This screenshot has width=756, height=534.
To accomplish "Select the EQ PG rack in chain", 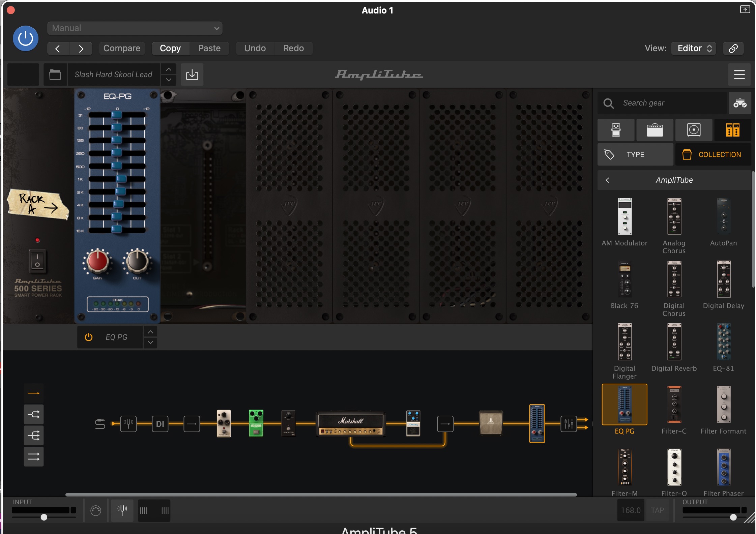I will coord(537,423).
